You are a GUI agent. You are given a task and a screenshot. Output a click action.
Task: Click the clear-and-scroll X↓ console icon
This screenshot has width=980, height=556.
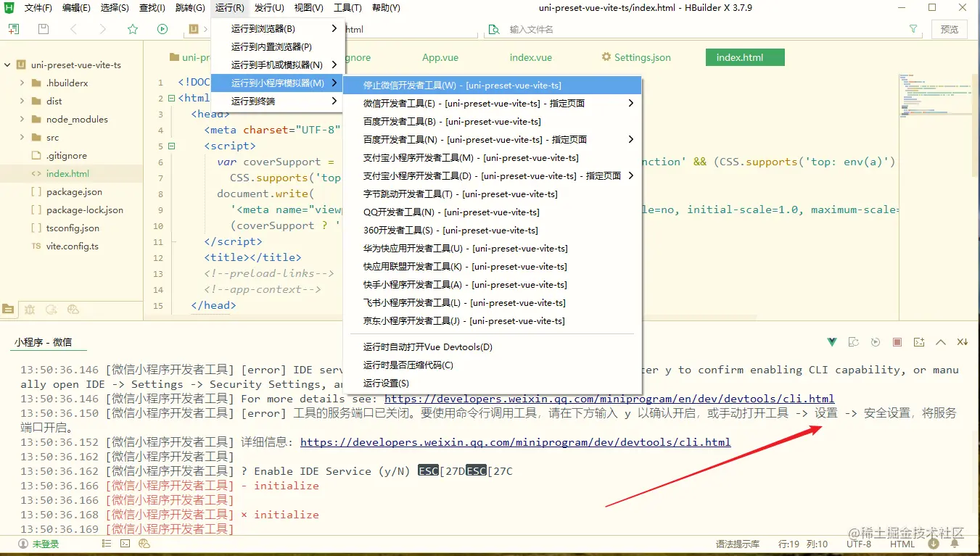coord(963,341)
